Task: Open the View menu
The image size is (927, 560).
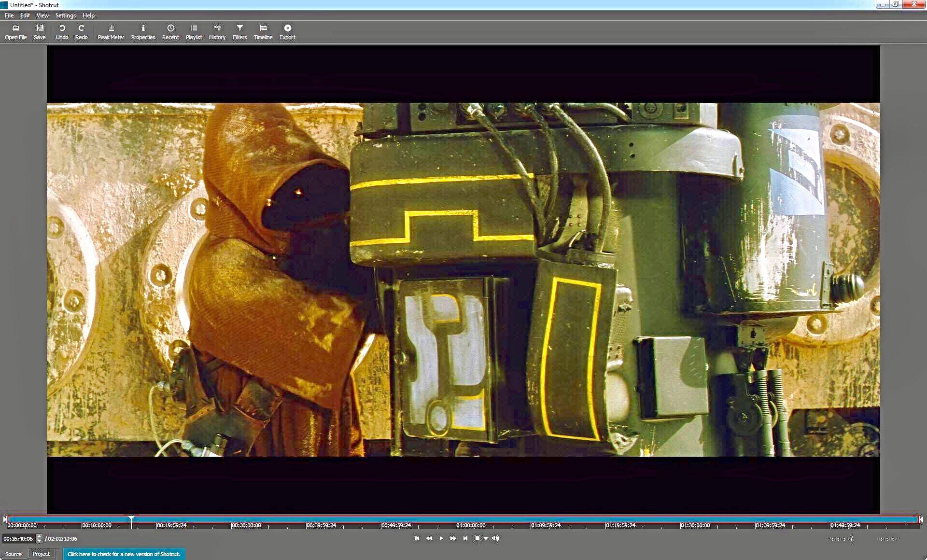Action: (x=42, y=15)
